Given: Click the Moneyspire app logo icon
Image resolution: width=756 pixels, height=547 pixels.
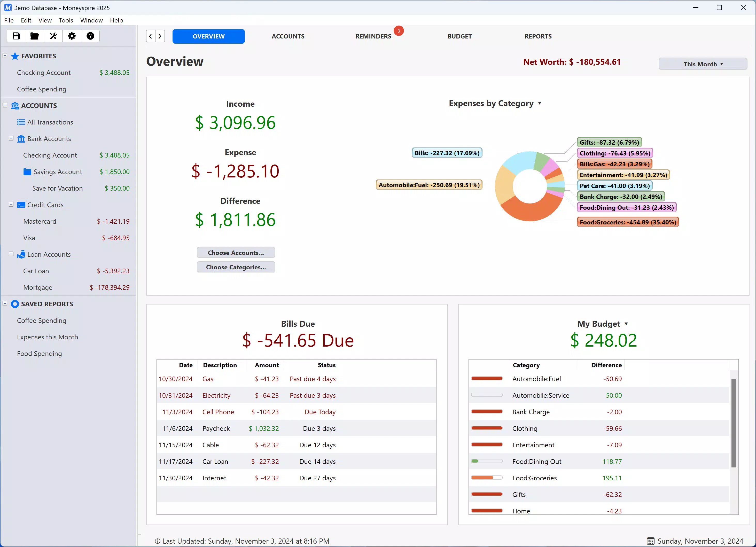Looking at the screenshot, I should pos(8,7).
